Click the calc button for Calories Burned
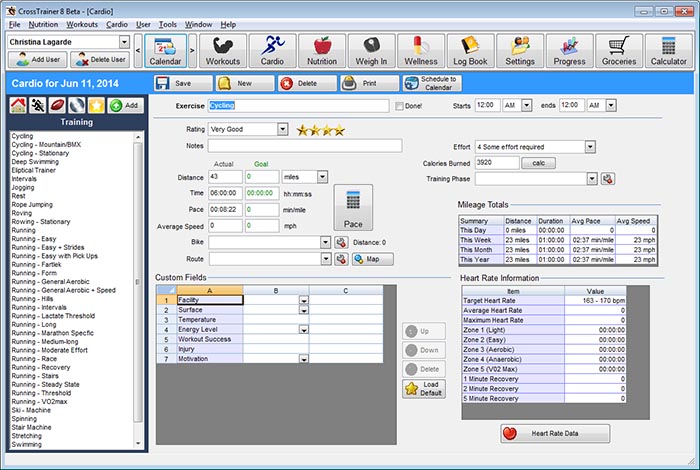Viewport: 700px width, 470px height. pyautogui.click(x=538, y=163)
